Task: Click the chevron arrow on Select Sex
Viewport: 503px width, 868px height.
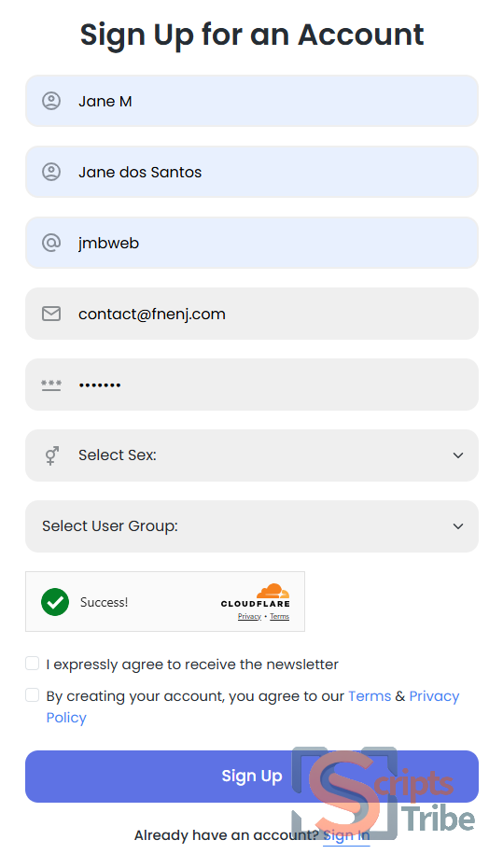Action: tap(458, 455)
